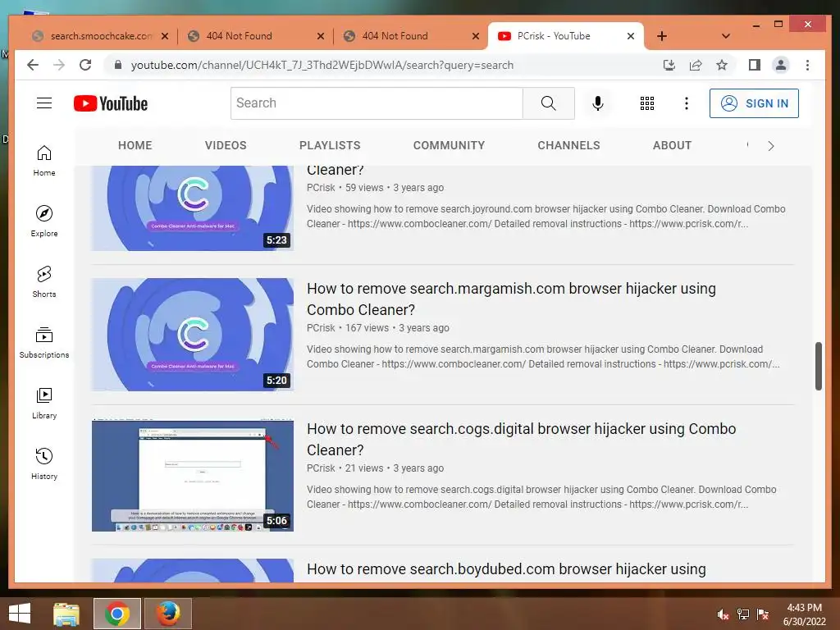This screenshot has width=840, height=630.
Task: Open Explore in the left sidebar
Action: click(44, 221)
